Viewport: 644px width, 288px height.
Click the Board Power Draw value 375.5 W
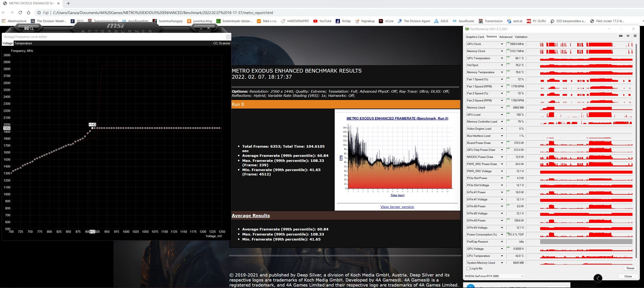[515, 143]
